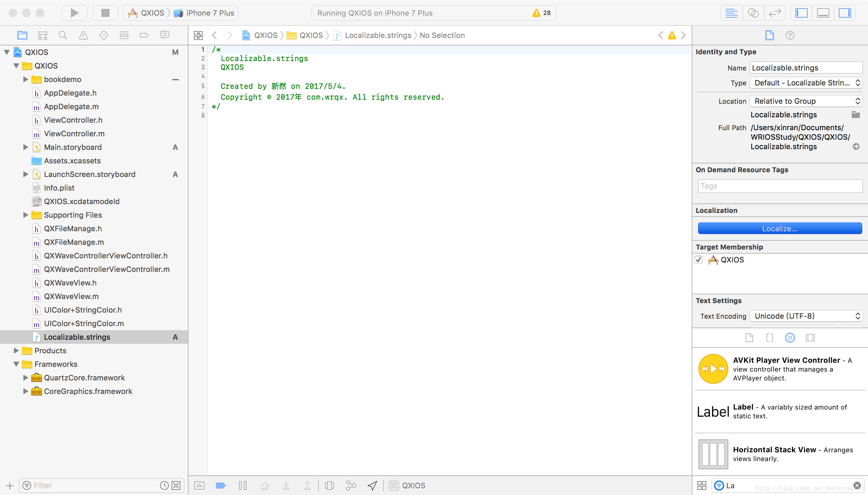Screen dimensions: 868x495
Task: Show the File Template library
Action: (x=749, y=338)
